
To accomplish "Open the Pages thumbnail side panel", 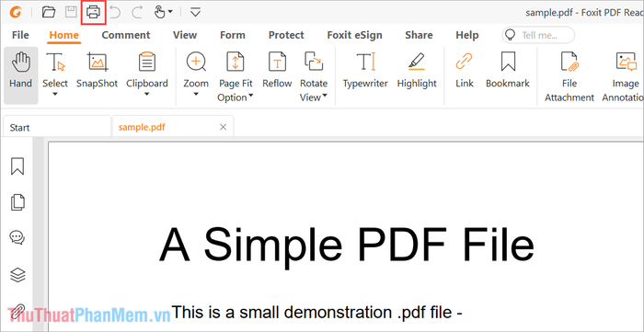I will pos(17,202).
